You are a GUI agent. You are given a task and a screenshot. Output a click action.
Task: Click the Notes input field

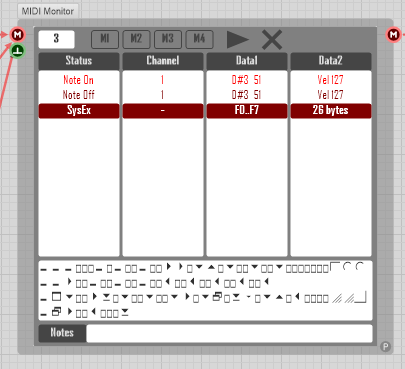tap(229, 333)
